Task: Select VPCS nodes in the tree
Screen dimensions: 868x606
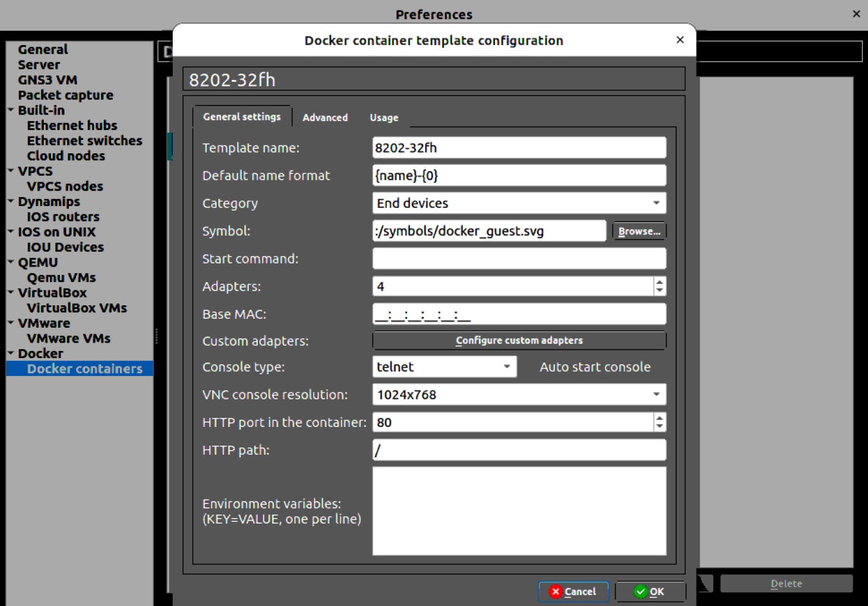Action: tap(65, 186)
